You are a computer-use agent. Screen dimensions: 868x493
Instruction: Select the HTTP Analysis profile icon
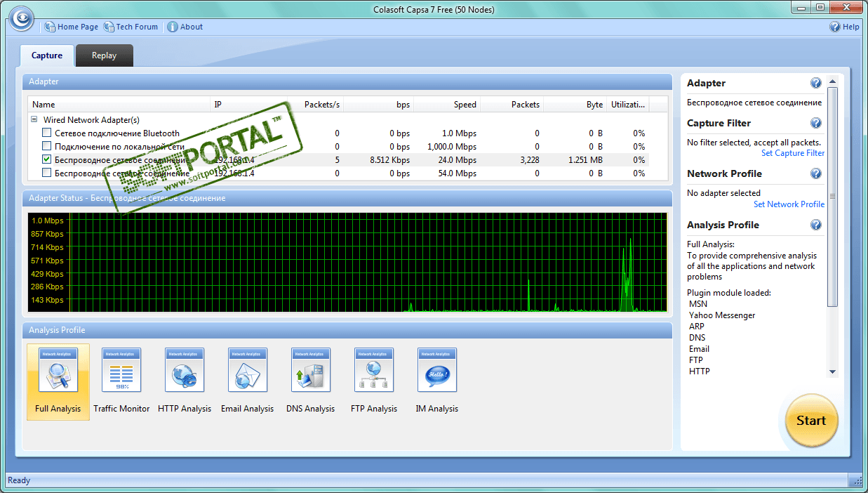(x=185, y=370)
